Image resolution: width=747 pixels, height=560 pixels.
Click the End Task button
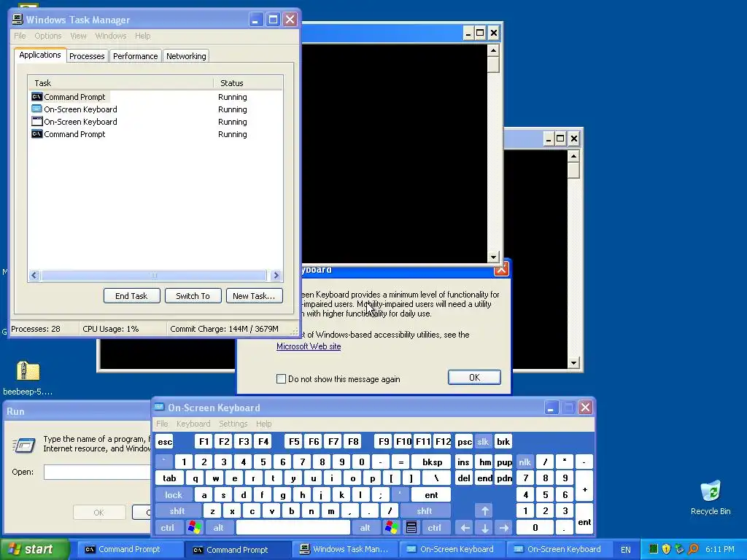point(131,296)
